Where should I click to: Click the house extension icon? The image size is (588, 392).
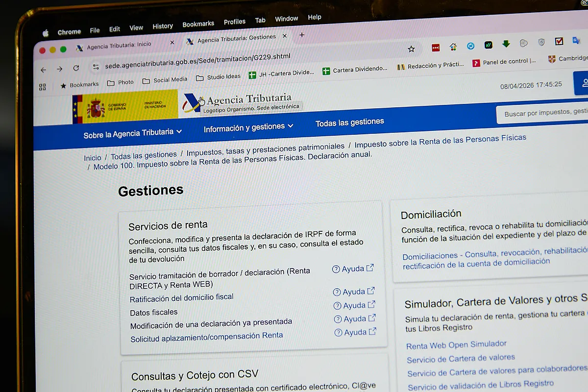(x=453, y=47)
